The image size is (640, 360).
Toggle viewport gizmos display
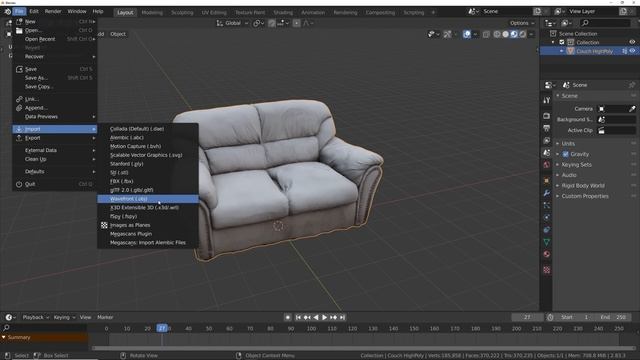pyautogui.click(x=447, y=34)
